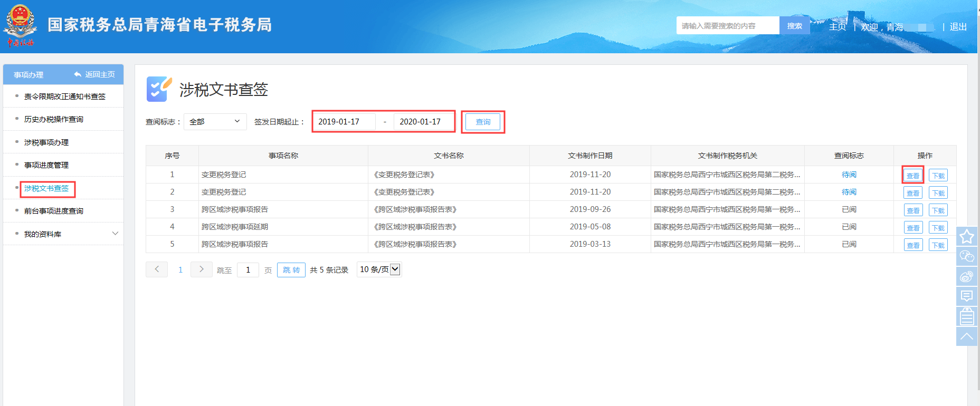The height and width of the screenshot is (406, 980).
Task: Open 查阅标志 dropdown showing 全部
Action: tap(215, 122)
